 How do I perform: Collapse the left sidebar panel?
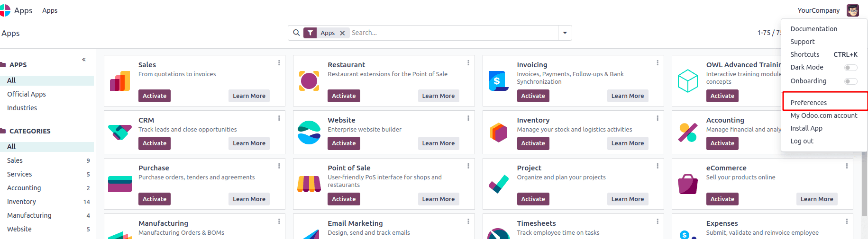[x=84, y=60]
